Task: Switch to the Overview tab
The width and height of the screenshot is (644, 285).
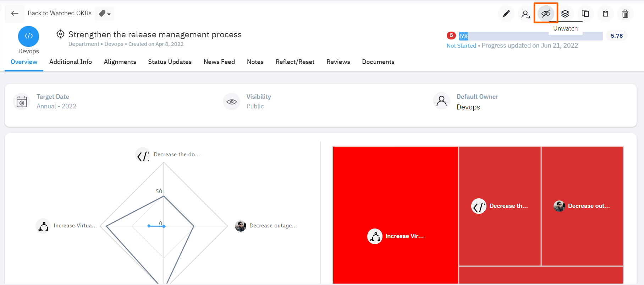Action: [x=24, y=62]
